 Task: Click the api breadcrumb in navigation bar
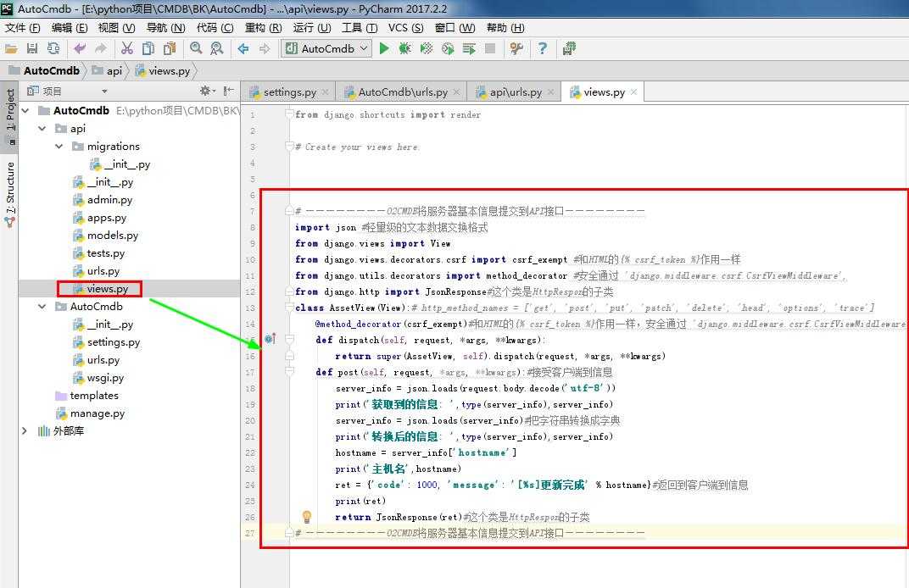107,70
